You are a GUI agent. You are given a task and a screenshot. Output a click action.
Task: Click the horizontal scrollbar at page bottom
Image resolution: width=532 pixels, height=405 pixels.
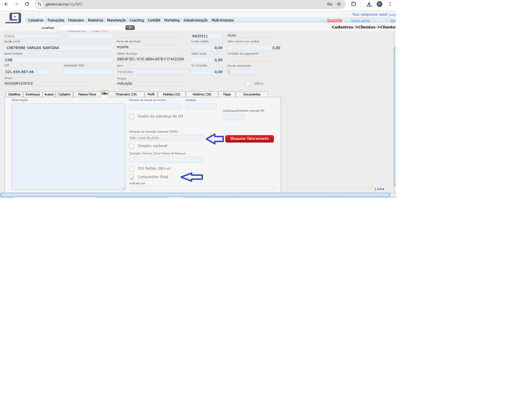coord(195,195)
